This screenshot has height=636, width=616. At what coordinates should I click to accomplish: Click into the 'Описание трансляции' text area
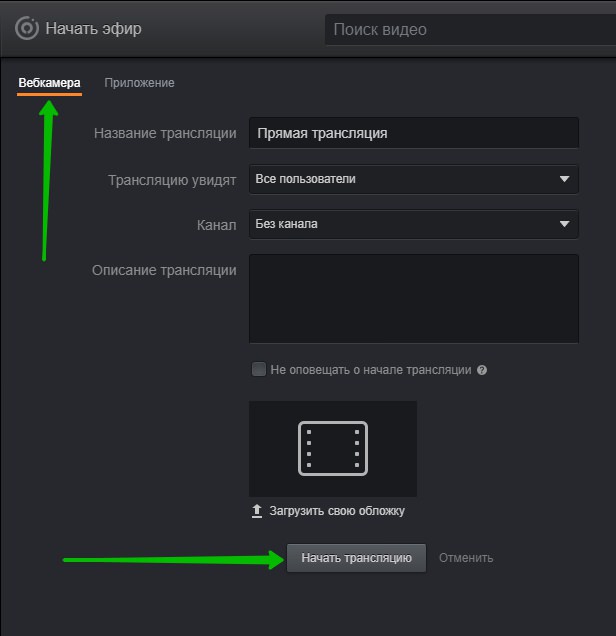[412, 299]
